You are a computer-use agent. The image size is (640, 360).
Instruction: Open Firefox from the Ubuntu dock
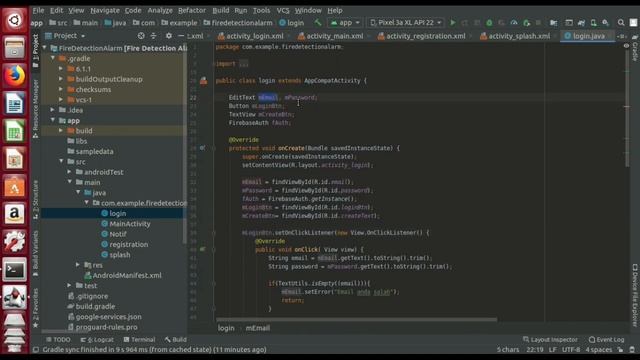coord(14,76)
